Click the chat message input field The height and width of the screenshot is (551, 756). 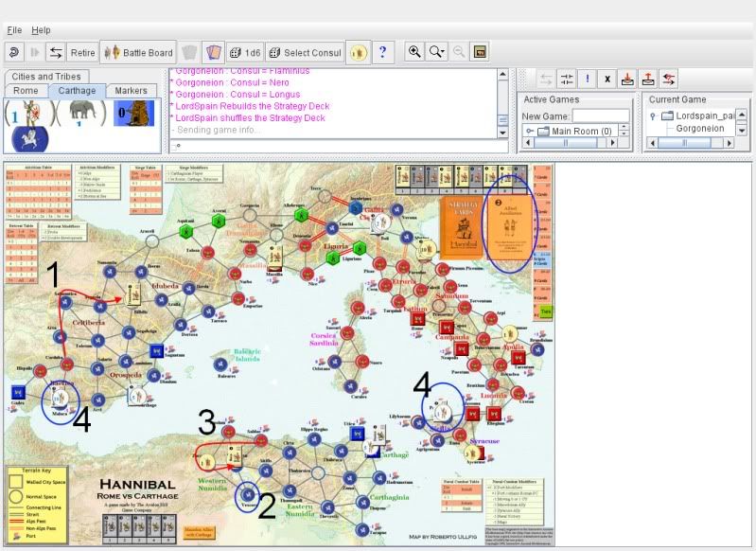pyautogui.click(x=339, y=146)
